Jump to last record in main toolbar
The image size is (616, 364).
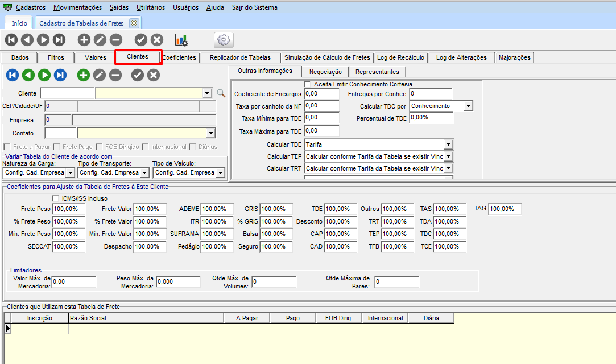[59, 40]
